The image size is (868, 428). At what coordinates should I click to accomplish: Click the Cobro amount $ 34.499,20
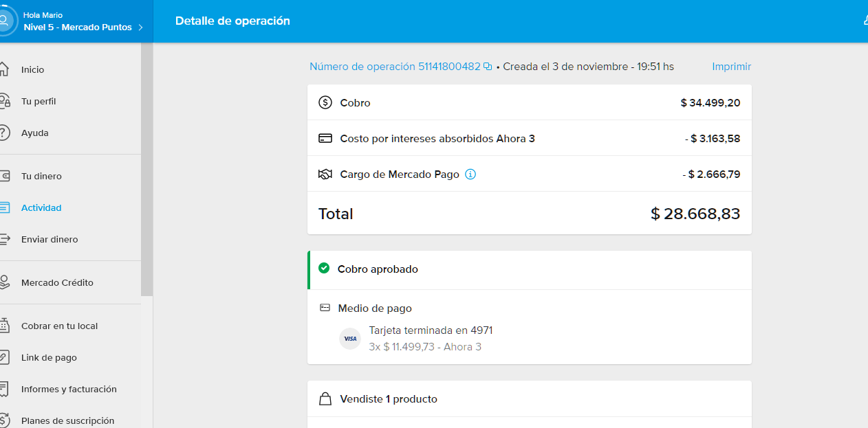coord(710,103)
